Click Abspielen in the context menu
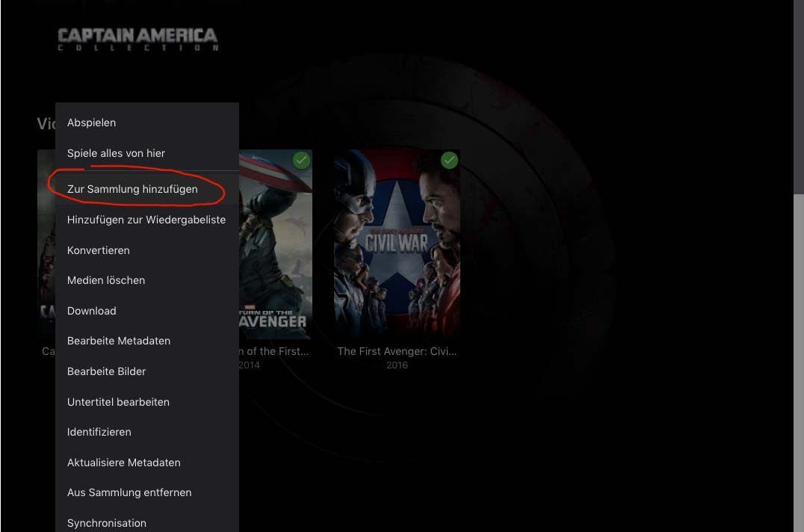Screen dimensions: 804x532 click(147, 123)
